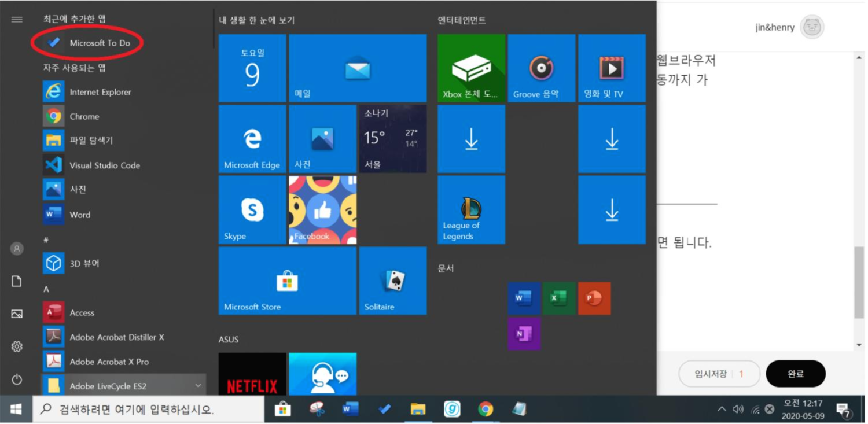The height and width of the screenshot is (424, 868).
Task: Launch Visual Studio Code from the list
Action: (x=123, y=165)
